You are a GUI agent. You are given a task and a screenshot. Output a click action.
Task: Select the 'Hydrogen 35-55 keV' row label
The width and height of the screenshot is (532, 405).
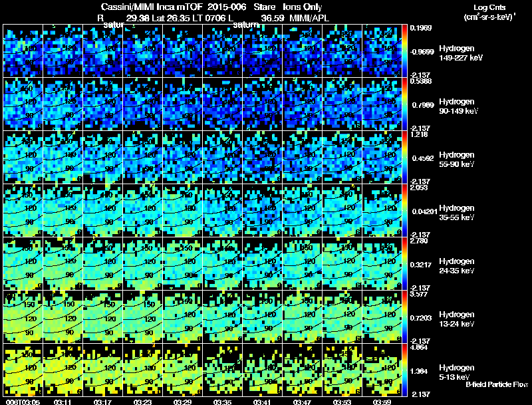point(457,213)
